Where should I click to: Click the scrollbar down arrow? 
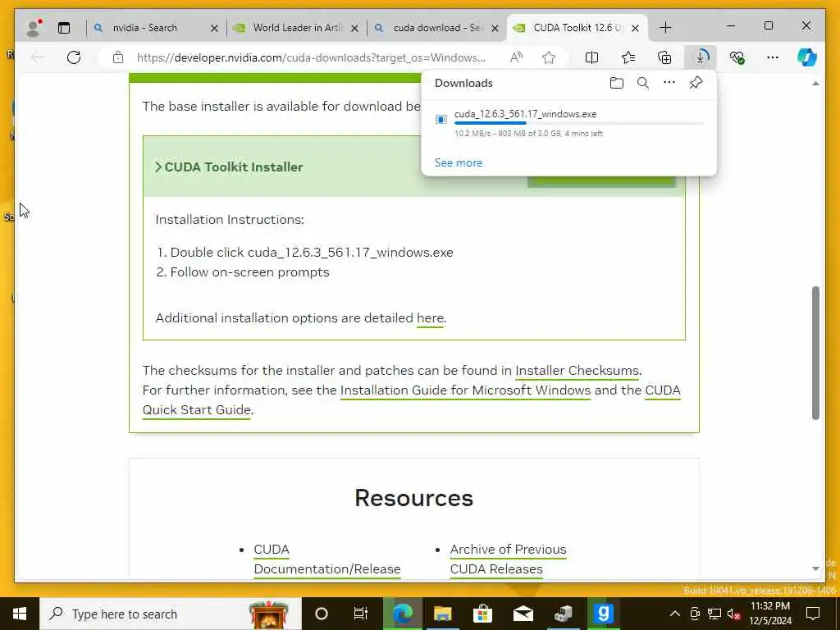(x=815, y=569)
